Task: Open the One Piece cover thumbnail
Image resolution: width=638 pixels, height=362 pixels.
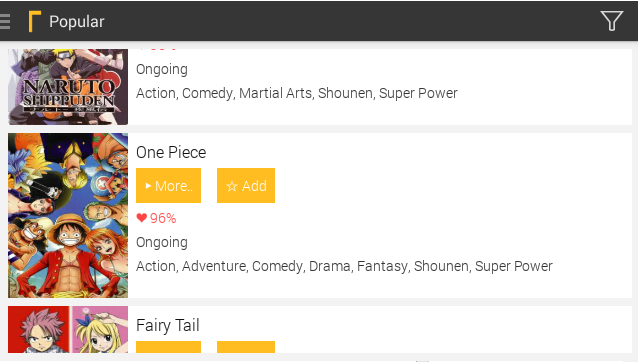Action: click(x=68, y=216)
